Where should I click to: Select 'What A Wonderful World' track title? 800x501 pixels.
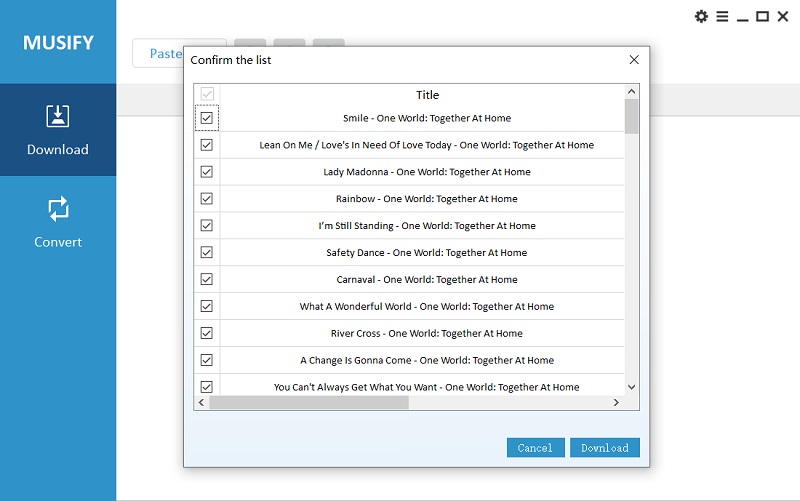click(x=427, y=306)
